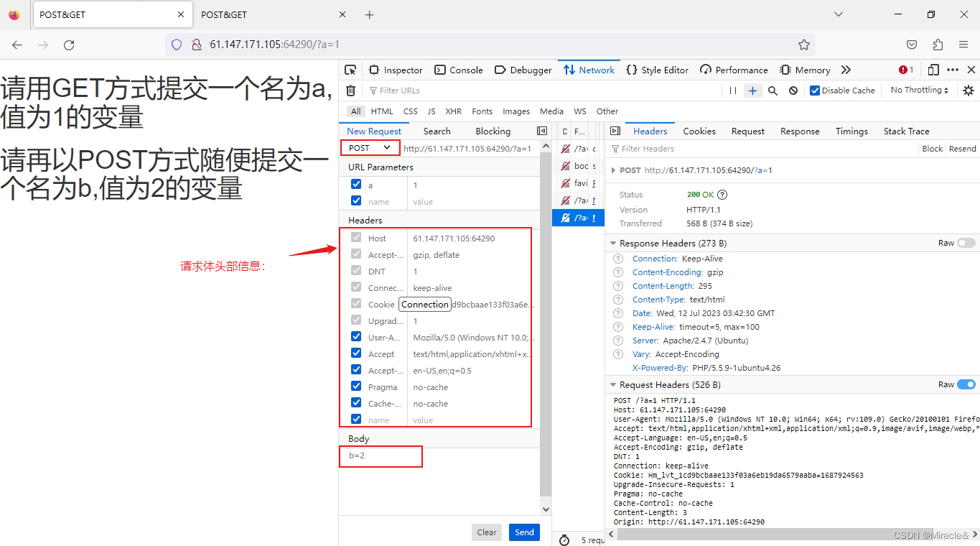Activate the element picker tool in DevTools
Viewport: 980px width, 546px height.
point(350,70)
